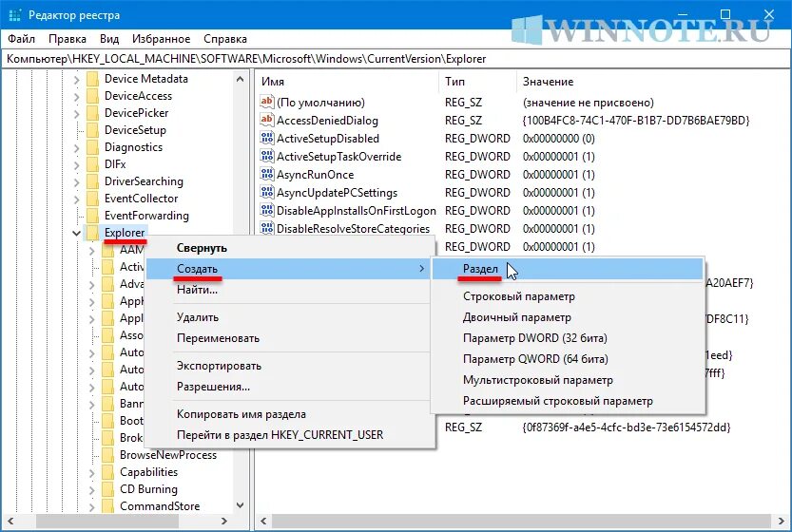Click the string icon of (По умолчанию)
The image size is (792, 532).
[266, 102]
